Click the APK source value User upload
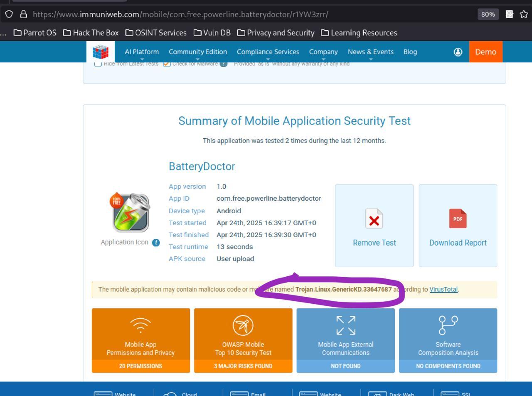This screenshot has height=396, width=532. click(235, 259)
